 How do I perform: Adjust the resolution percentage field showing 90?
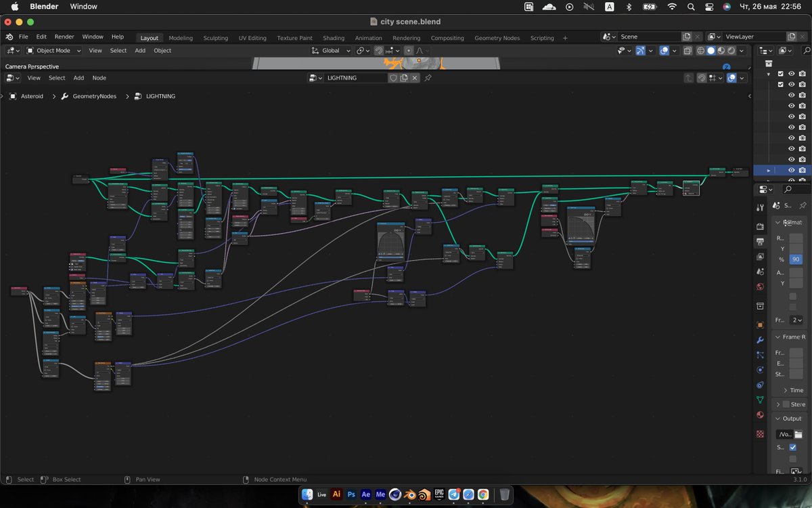pyautogui.click(x=796, y=259)
